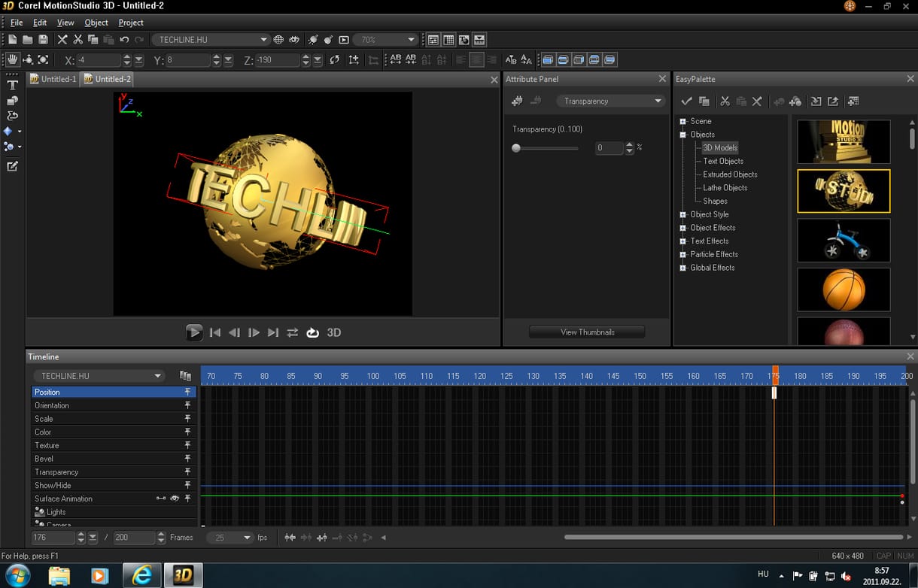
Task: Open the 25 fps dropdown
Action: [231, 538]
